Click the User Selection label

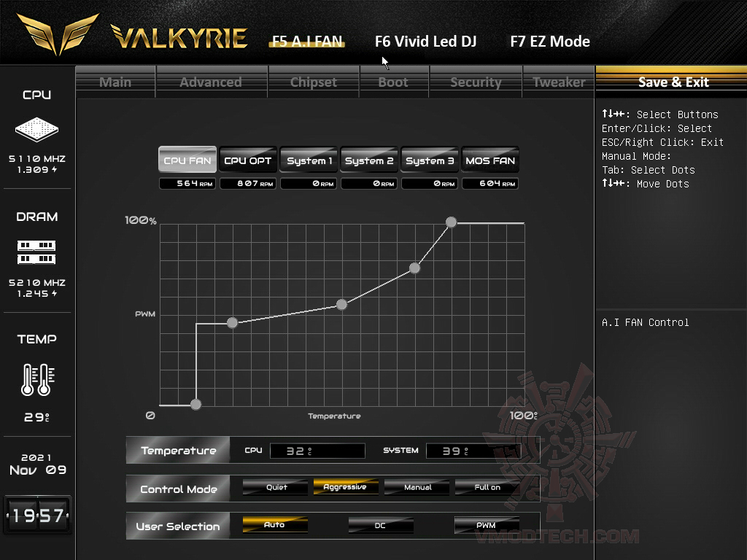point(178,526)
